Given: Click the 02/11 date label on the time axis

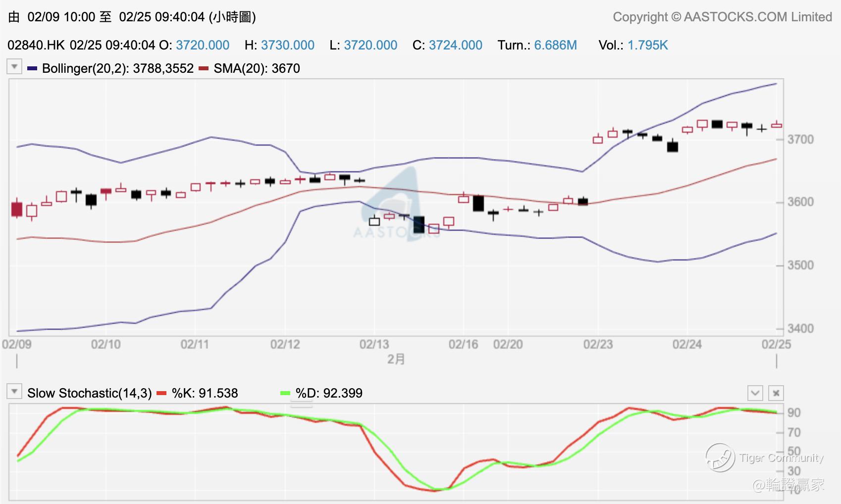Looking at the screenshot, I should pos(195,344).
